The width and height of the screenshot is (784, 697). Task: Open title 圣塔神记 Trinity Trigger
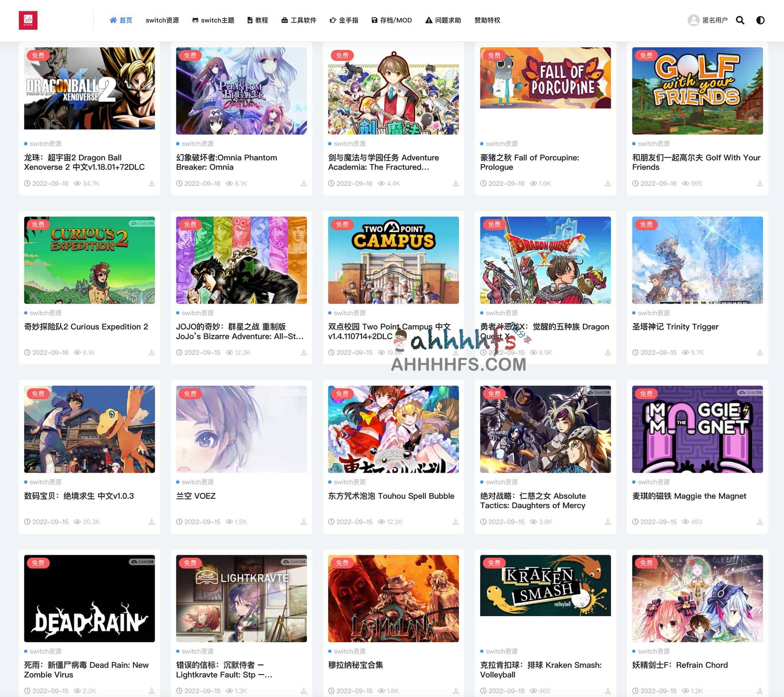tap(675, 327)
